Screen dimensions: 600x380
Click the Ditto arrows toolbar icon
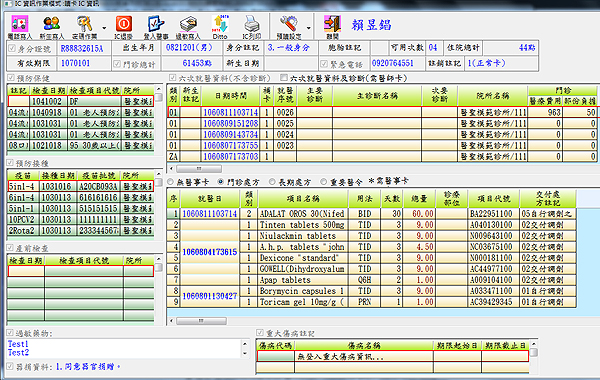point(220,24)
